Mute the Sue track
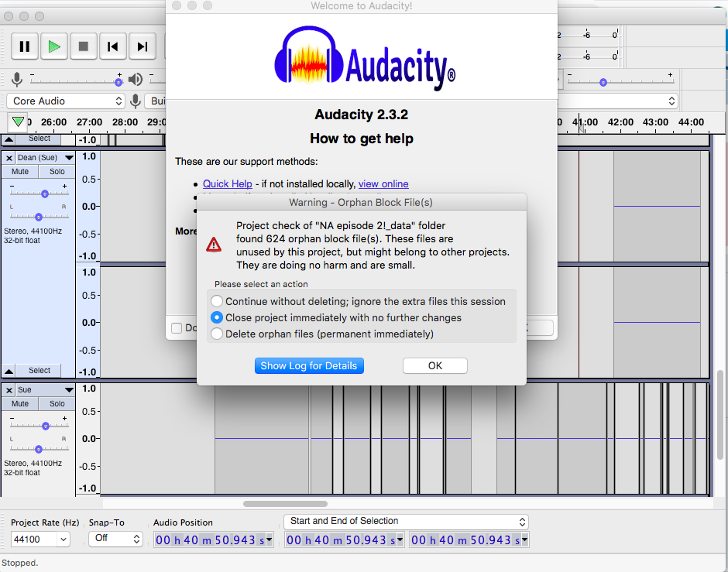Screen dimensions: 728x572 pyautogui.click(x=20, y=404)
